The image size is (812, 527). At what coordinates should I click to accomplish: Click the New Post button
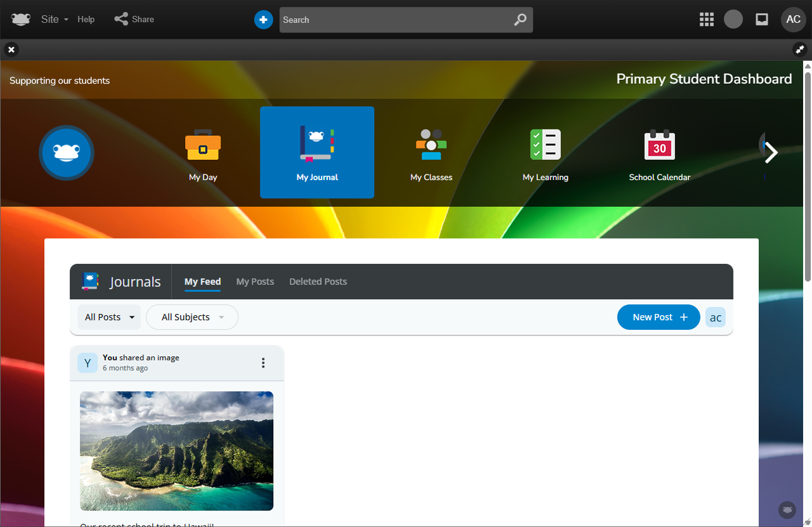(x=659, y=317)
